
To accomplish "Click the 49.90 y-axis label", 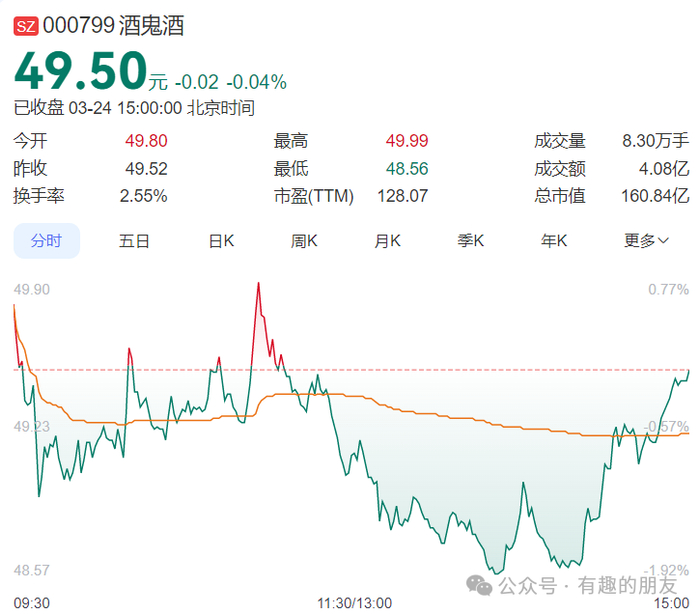I will pos(32,290).
